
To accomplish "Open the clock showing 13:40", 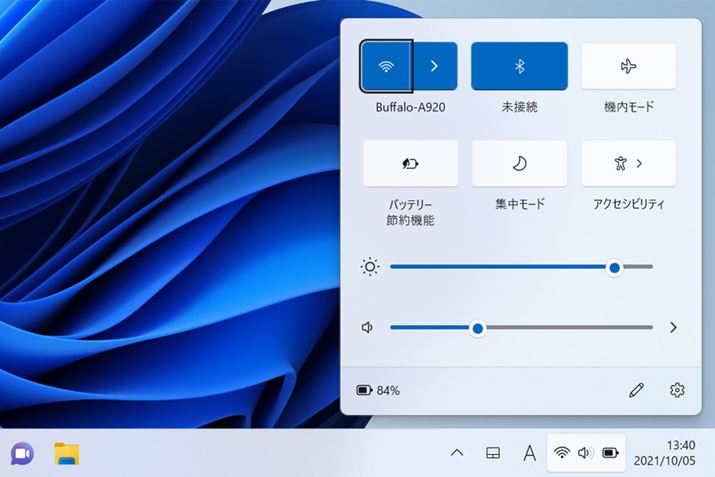I will (664, 453).
